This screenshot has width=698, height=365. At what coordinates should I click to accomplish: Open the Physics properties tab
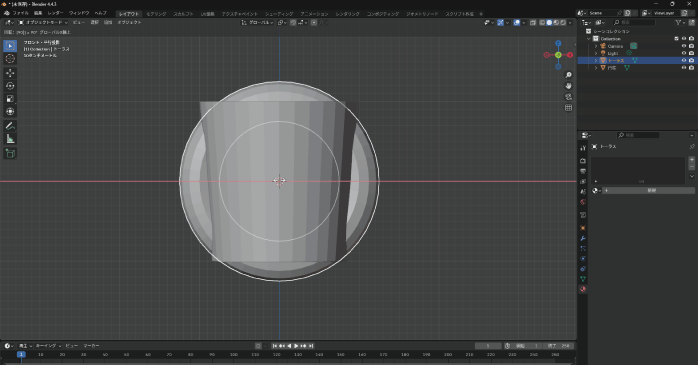click(583, 259)
